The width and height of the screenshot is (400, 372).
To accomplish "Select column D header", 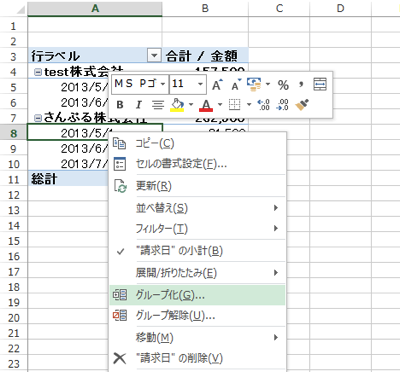I will tap(340, 8).
